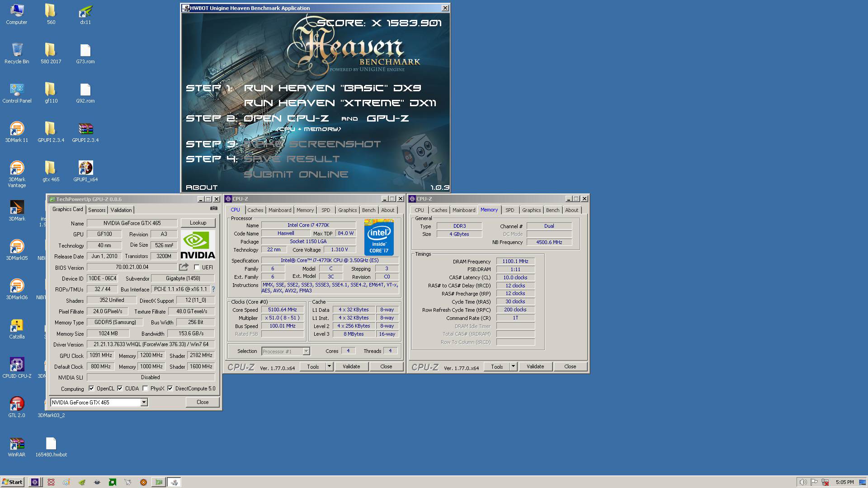Click Run Heaven Basic DX9 option
The image size is (868, 488).
pyautogui.click(x=333, y=88)
